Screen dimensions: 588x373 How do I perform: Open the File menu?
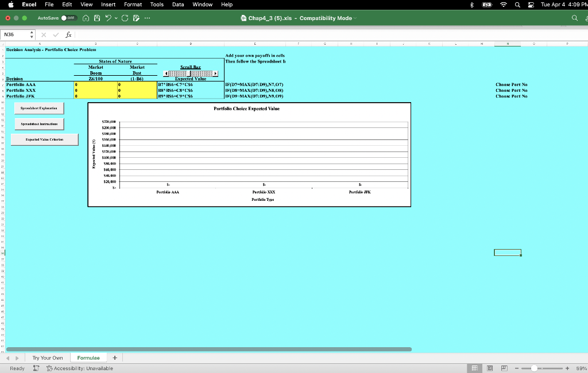point(49,5)
